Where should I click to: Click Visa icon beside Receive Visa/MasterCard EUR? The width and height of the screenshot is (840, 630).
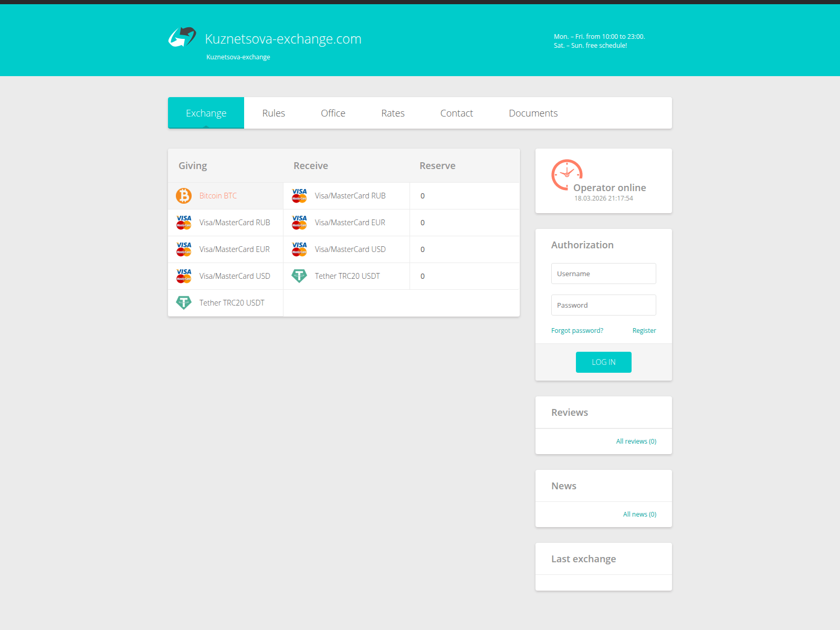click(299, 223)
